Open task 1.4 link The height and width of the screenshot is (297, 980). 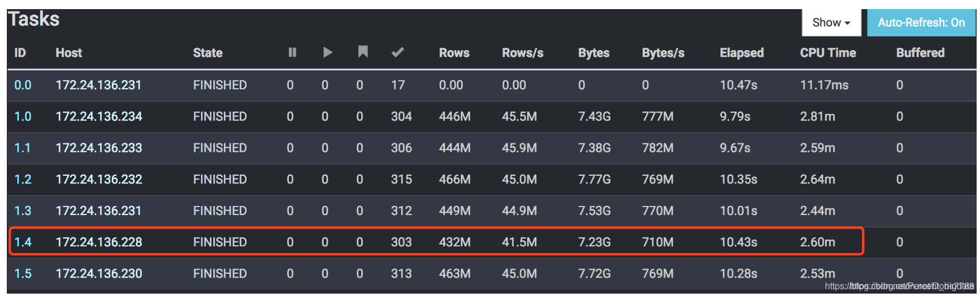23,242
